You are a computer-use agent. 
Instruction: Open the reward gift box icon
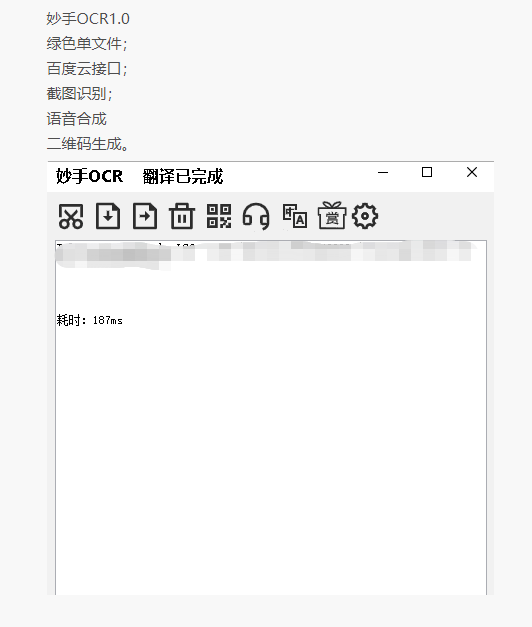[x=332, y=216]
